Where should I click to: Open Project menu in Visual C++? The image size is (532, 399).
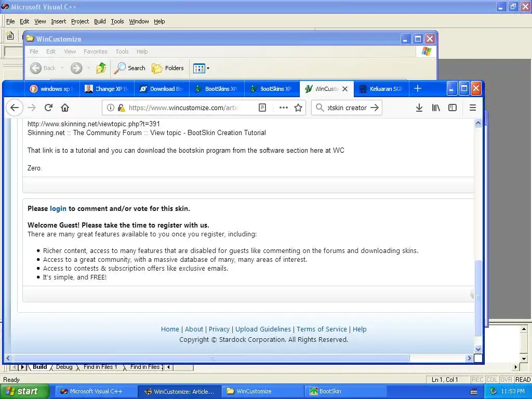click(80, 21)
